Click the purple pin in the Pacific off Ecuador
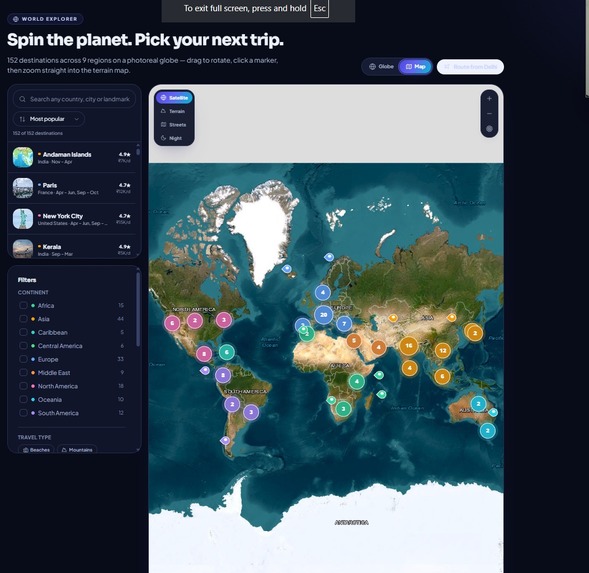 coord(205,370)
